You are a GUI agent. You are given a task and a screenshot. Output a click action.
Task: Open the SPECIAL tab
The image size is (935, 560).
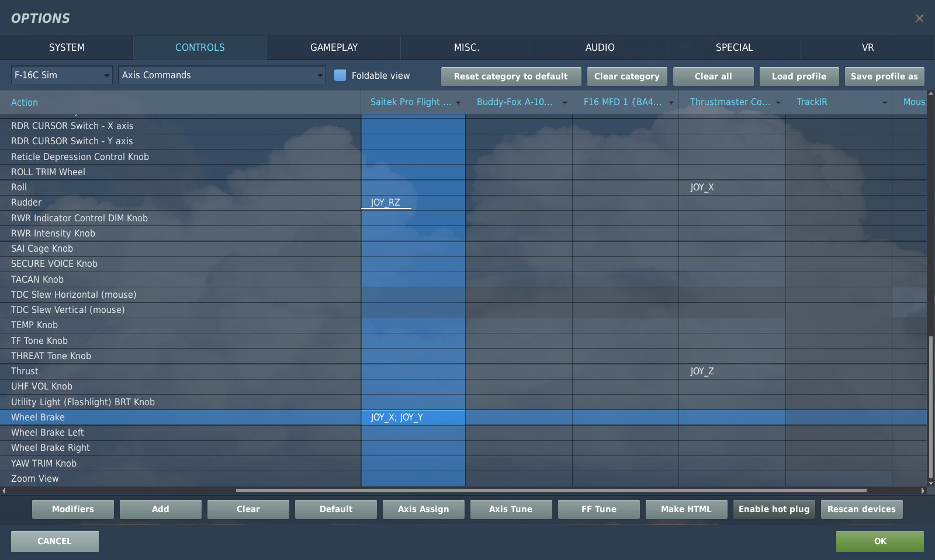click(x=734, y=48)
